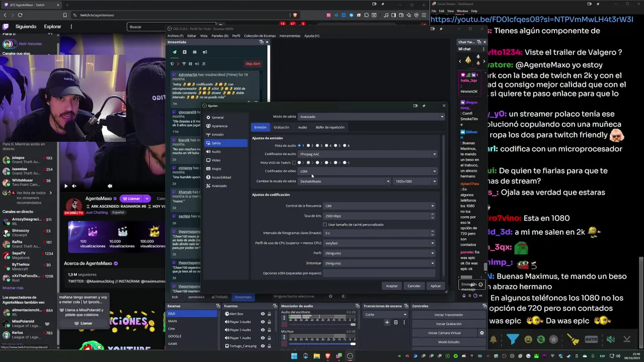
Task: Toggle visibility of Player 3 Audio source
Action: pyautogui.click(x=262, y=322)
